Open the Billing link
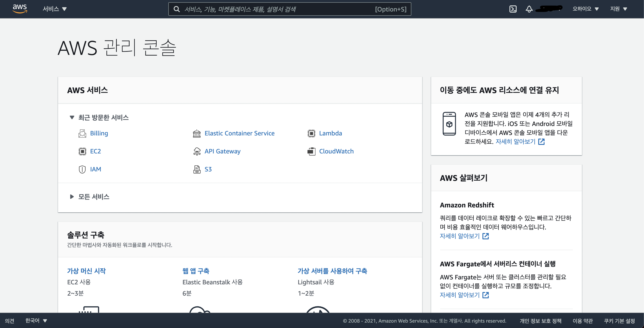The height and width of the screenshot is (328, 644). pos(99,133)
